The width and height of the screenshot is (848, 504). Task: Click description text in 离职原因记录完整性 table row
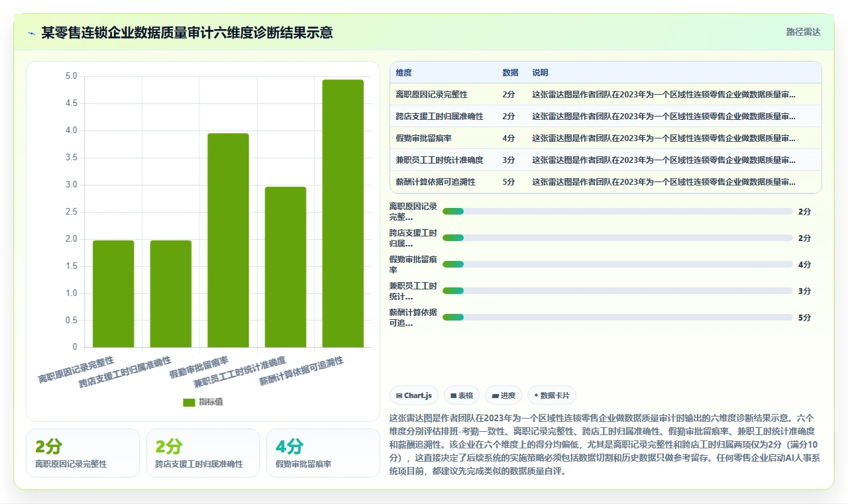click(x=664, y=95)
